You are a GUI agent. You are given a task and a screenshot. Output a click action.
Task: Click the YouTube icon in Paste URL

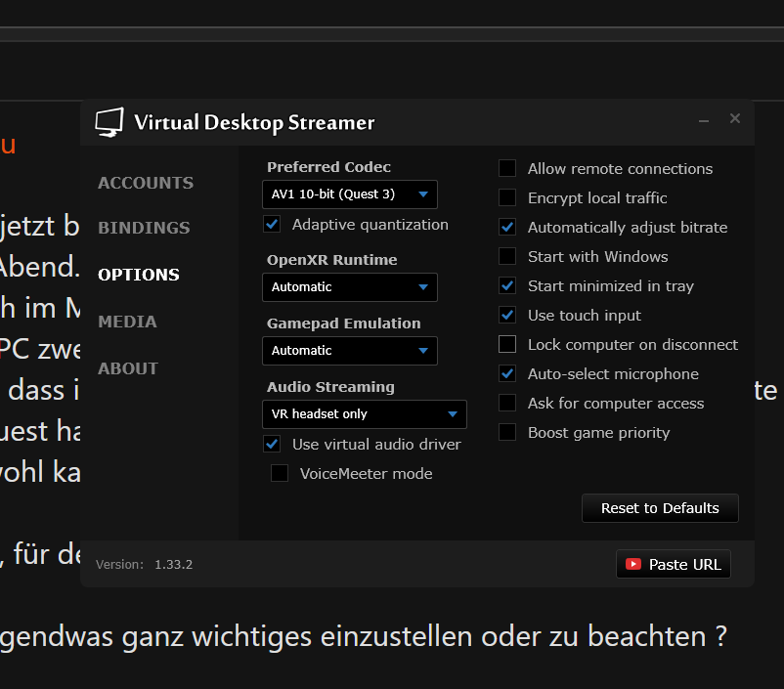(633, 564)
